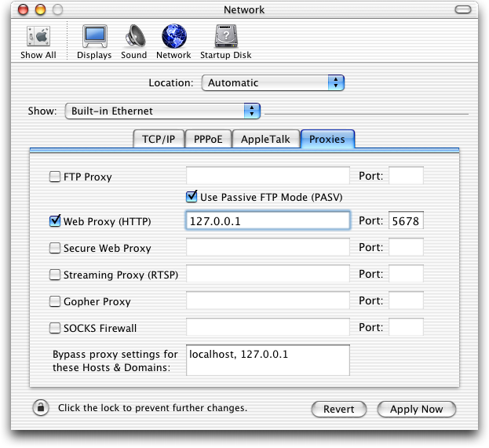Click the Network globe icon

tap(174, 36)
